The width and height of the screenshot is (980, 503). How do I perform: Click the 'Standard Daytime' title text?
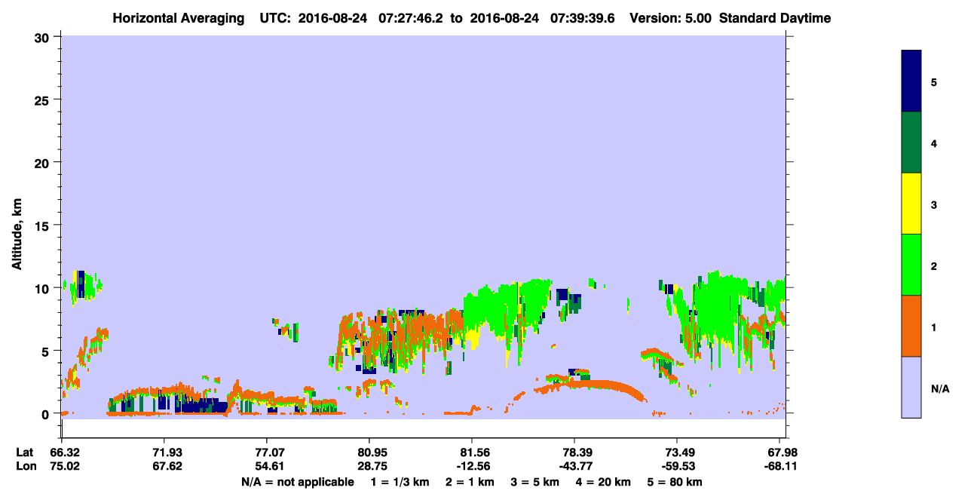(776, 18)
